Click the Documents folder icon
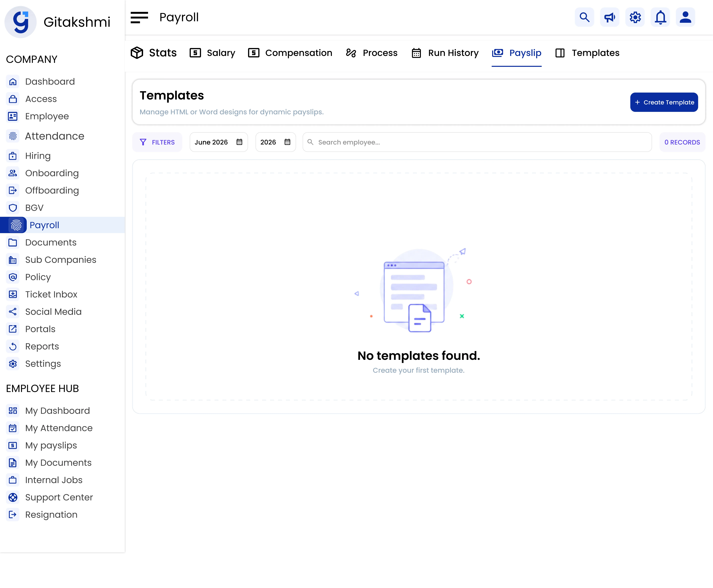Image resolution: width=713 pixels, height=588 pixels. click(13, 243)
